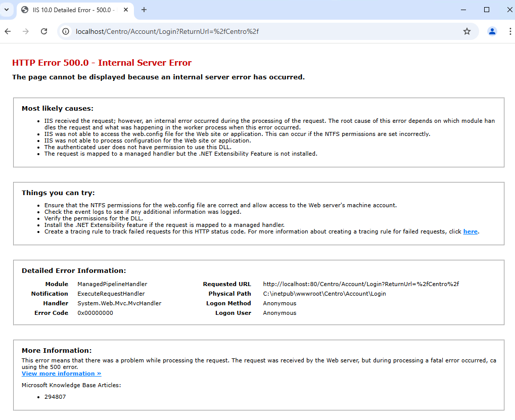Open the Chrome profile avatar

click(x=492, y=31)
